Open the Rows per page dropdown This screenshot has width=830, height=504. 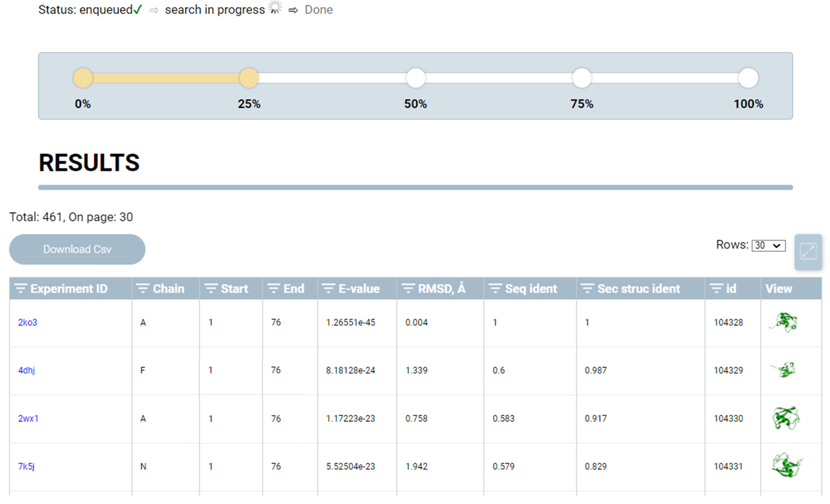pyautogui.click(x=768, y=245)
